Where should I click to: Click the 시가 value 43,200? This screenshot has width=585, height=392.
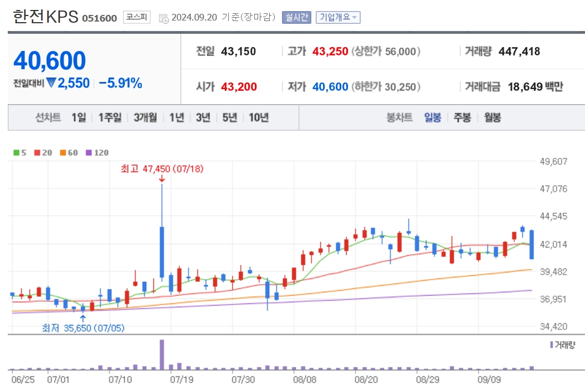(239, 86)
